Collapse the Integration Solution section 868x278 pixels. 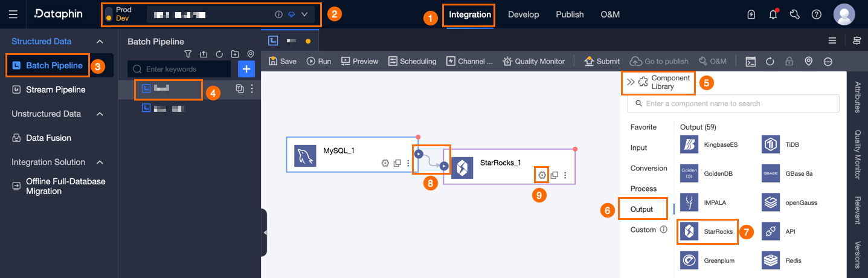(100, 163)
